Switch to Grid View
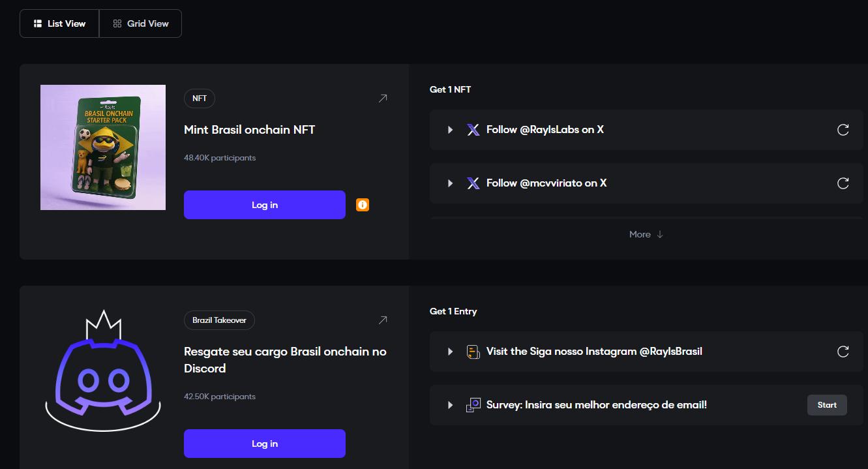 [141, 23]
